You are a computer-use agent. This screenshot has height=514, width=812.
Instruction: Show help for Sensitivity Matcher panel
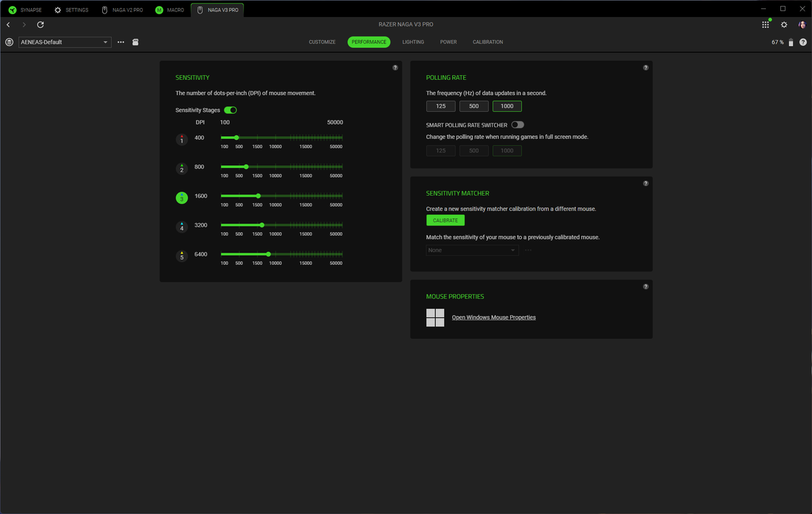pos(646,184)
